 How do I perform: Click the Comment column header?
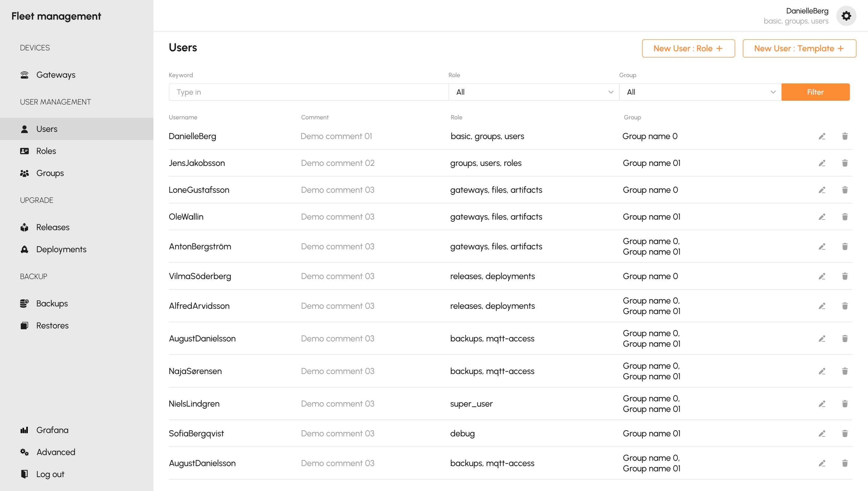click(x=315, y=117)
